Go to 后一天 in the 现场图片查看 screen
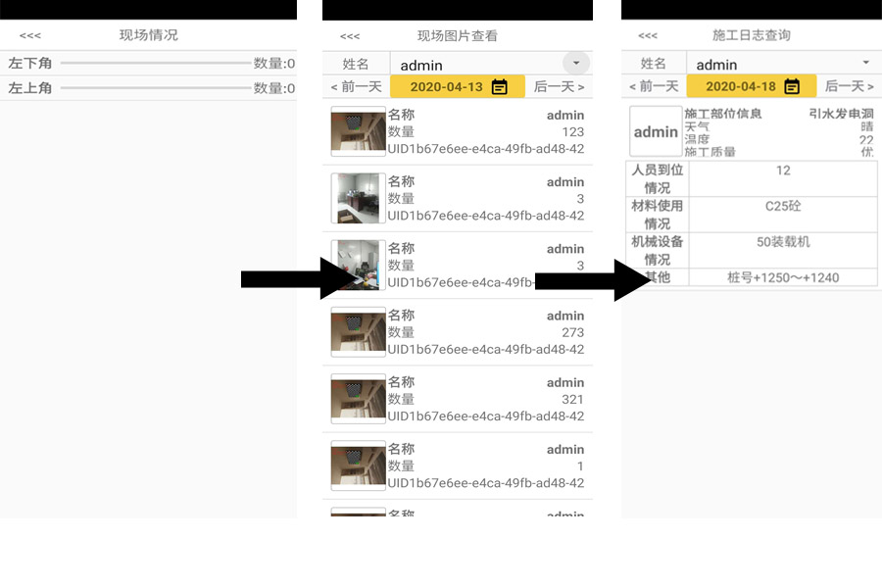The image size is (882, 588). (x=559, y=87)
